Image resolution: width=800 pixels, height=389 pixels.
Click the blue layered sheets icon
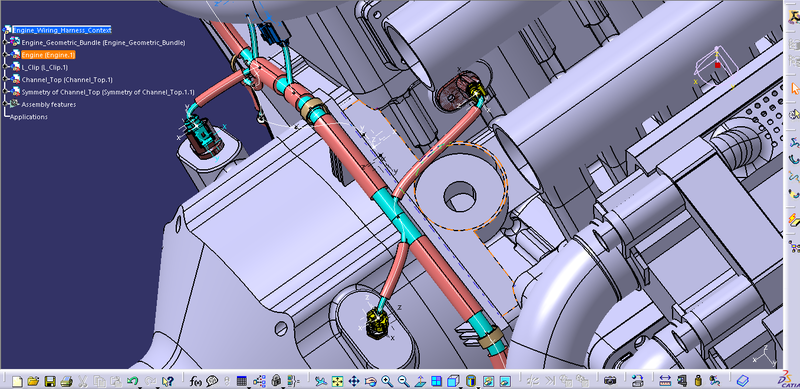tap(742, 381)
